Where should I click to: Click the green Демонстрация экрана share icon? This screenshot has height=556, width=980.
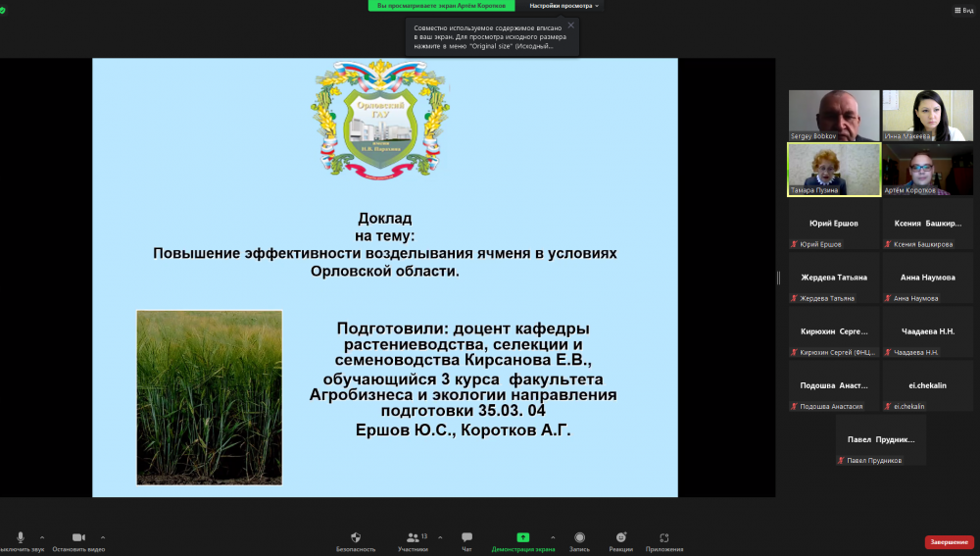[x=523, y=537]
